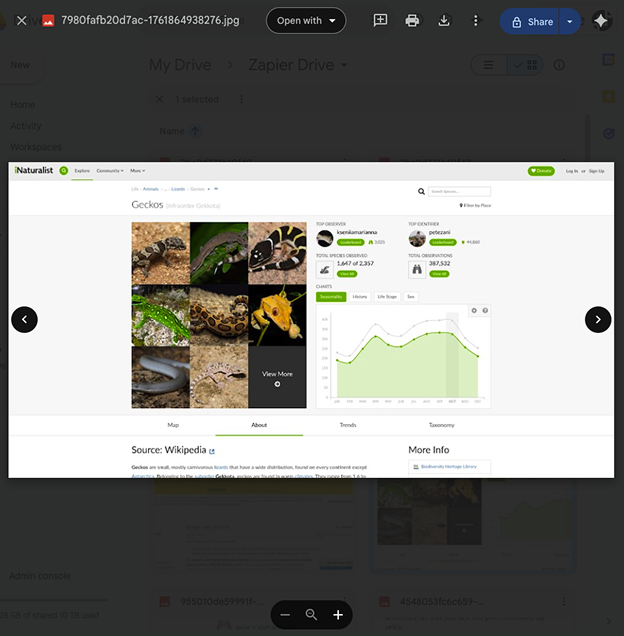Download the previewed image file
624x636 pixels.
click(x=444, y=20)
